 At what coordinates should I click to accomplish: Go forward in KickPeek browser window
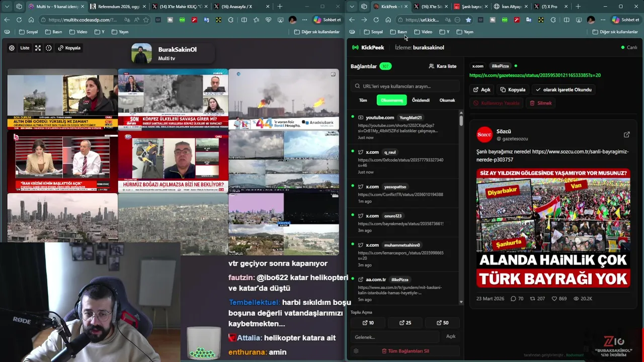coord(364,20)
